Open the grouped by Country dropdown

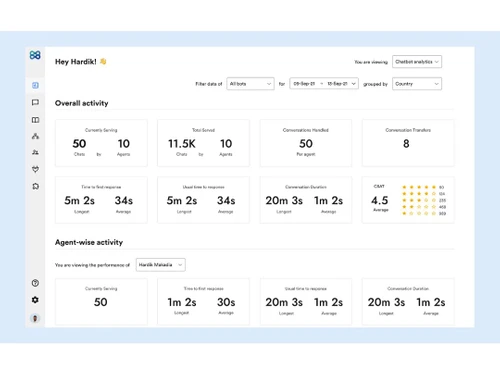[x=417, y=84]
